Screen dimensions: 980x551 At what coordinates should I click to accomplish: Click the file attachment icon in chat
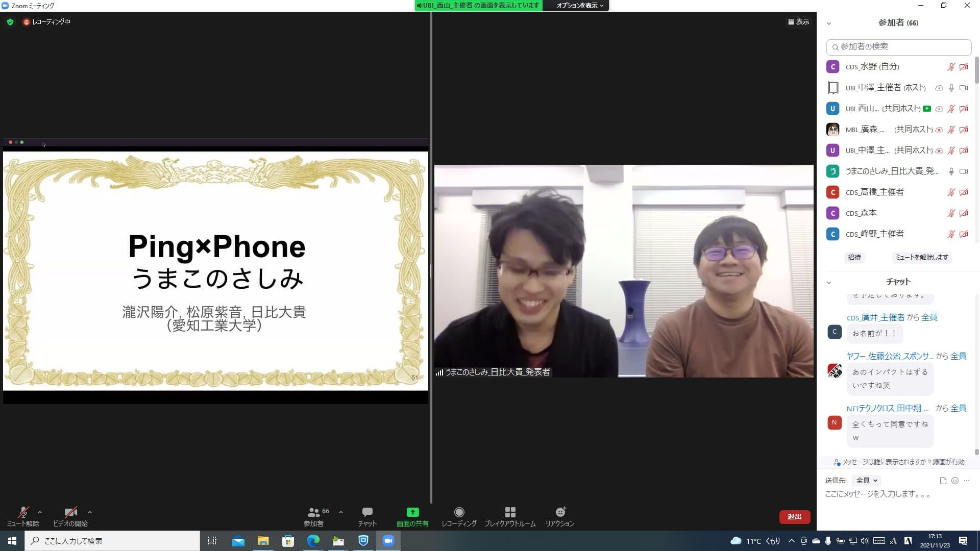(x=943, y=481)
